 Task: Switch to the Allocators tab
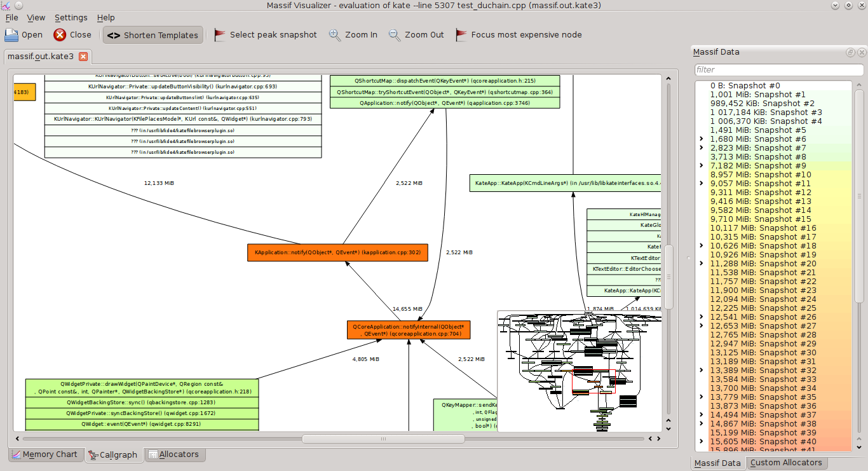172,454
